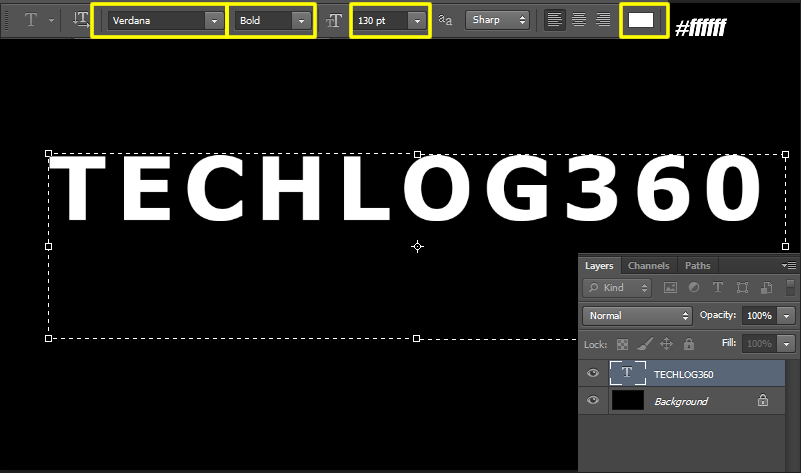
Task: Center align the text
Action: pyautogui.click(x=579, y=20)
